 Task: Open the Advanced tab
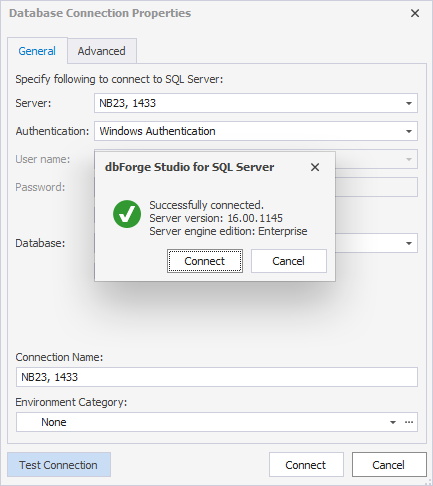(102, 51)
